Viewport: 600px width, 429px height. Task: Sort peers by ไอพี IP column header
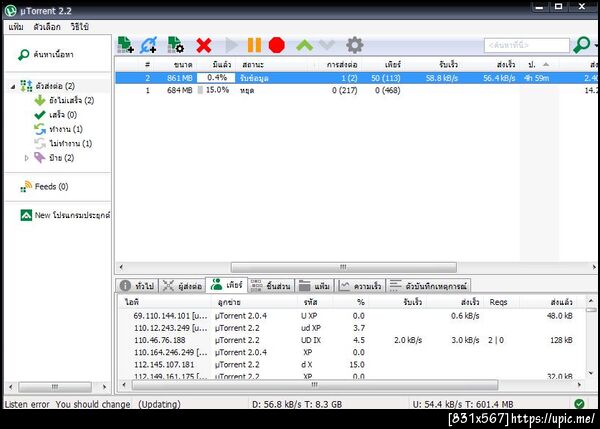(165, 302)
